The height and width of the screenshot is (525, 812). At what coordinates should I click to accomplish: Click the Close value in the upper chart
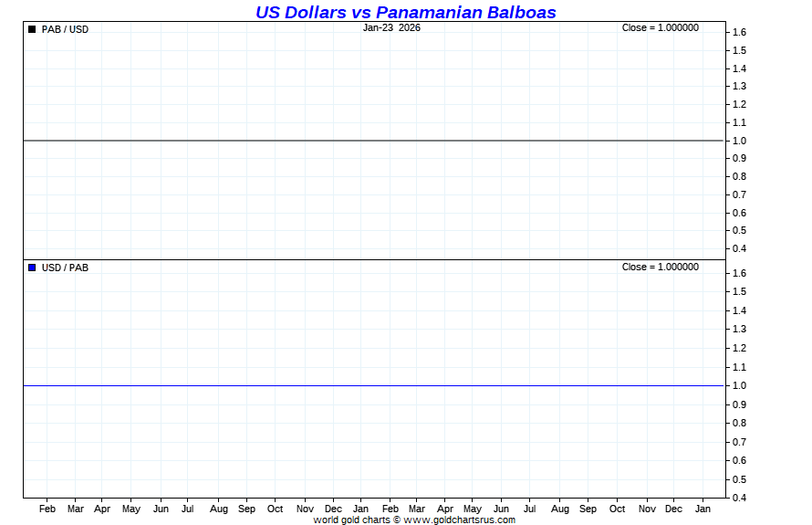660,27
